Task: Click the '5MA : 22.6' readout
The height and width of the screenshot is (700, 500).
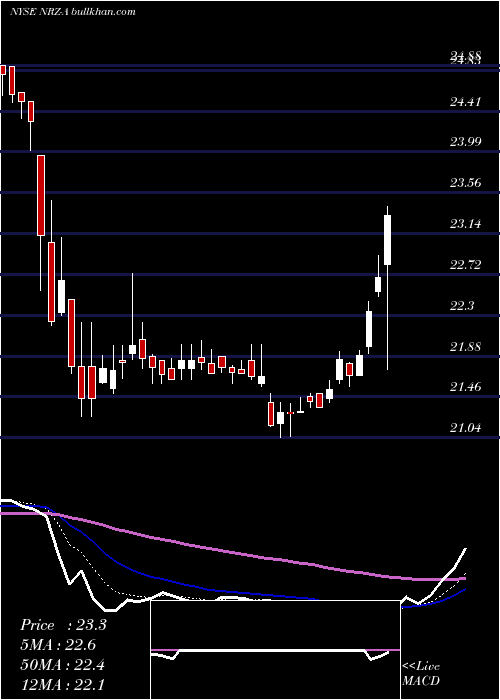Action: [x=58, y=645]
